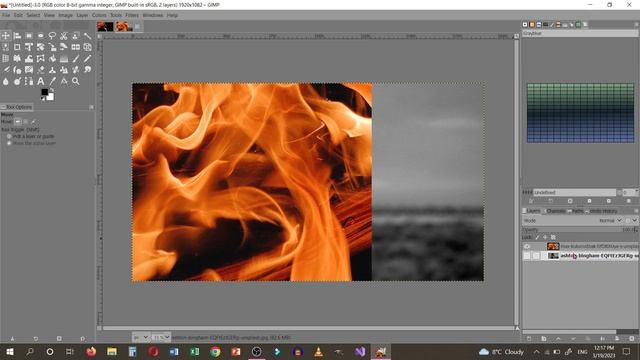Viewport: 640px width, 360px height.
Task: Select the Move tool
Action: pos(6,36)
